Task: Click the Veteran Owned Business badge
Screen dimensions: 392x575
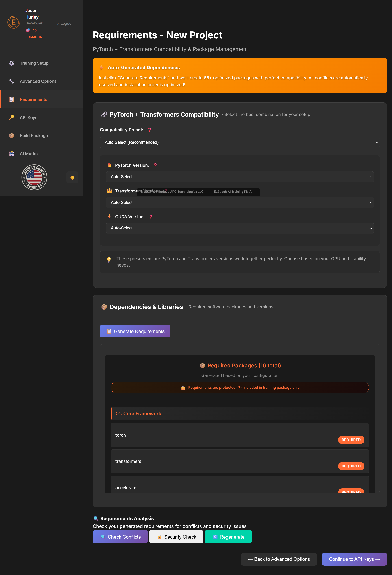Action: [34, 177]
